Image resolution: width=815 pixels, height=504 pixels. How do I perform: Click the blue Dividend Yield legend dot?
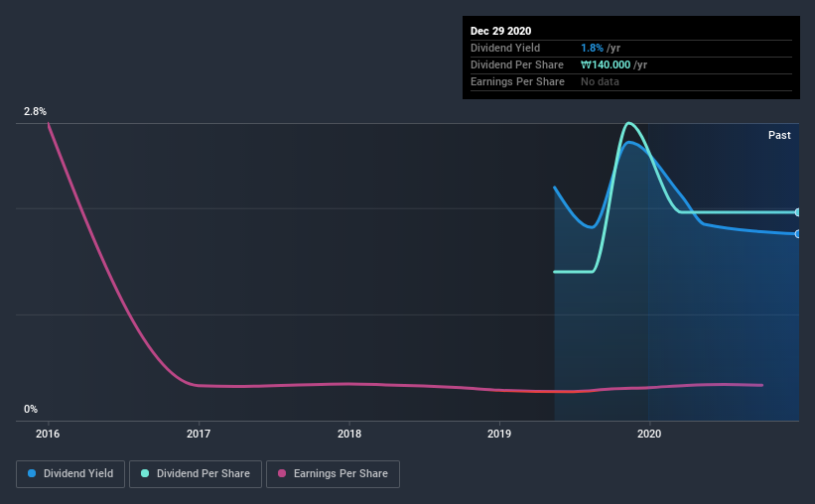click(x=32, y=473)
